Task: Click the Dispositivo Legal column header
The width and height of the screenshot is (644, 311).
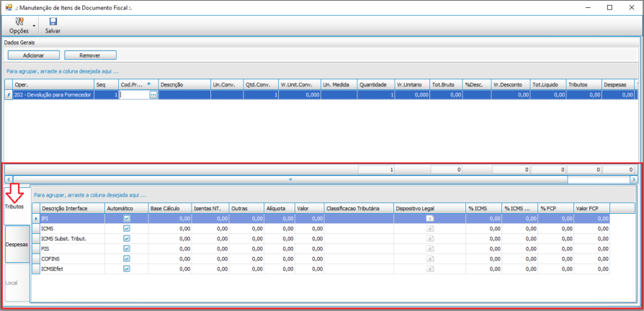Action: click(x=429, y=209)
